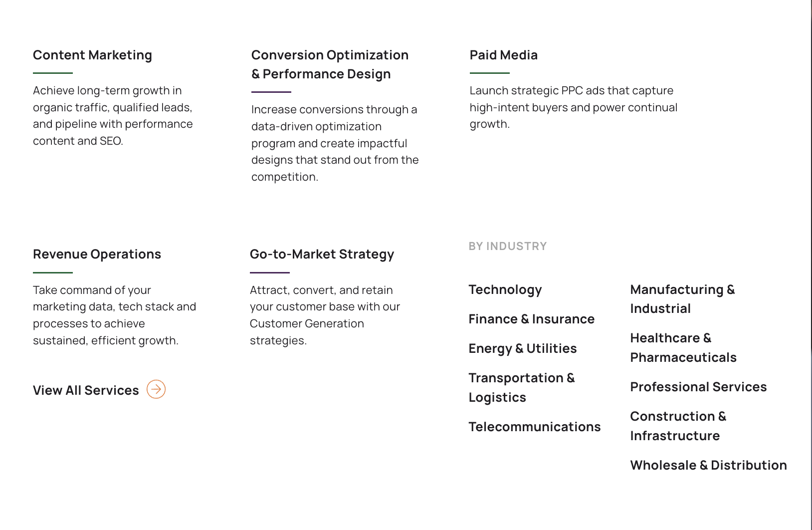Open Conversion Optimization & Performance Design
Screen dimensions: 812x530
coord(330,64)
